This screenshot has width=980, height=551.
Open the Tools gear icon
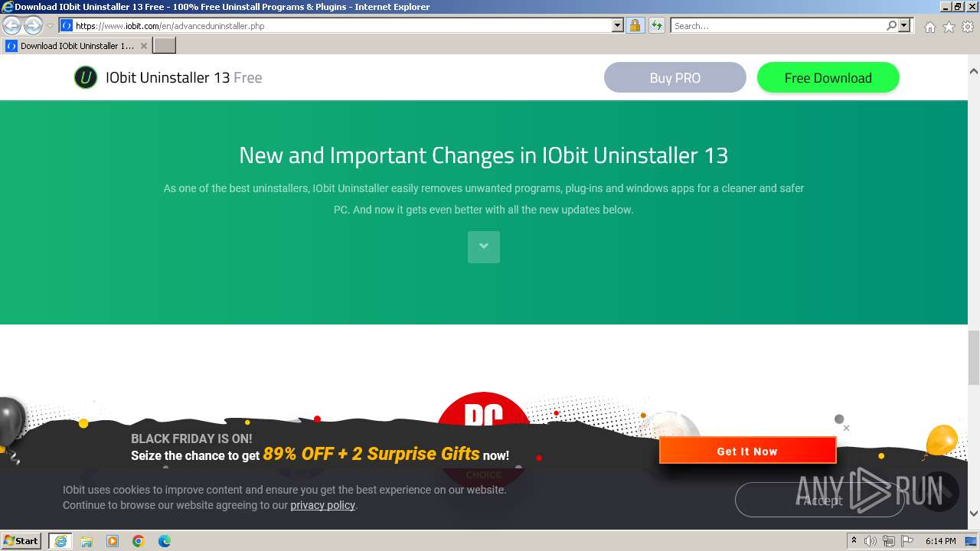point(968,27)
